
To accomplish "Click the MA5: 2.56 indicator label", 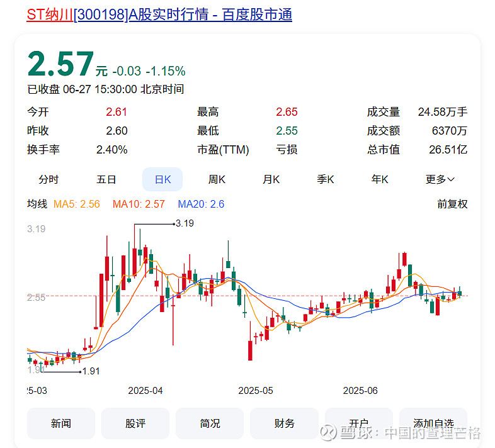I will [x=77, y=204].
